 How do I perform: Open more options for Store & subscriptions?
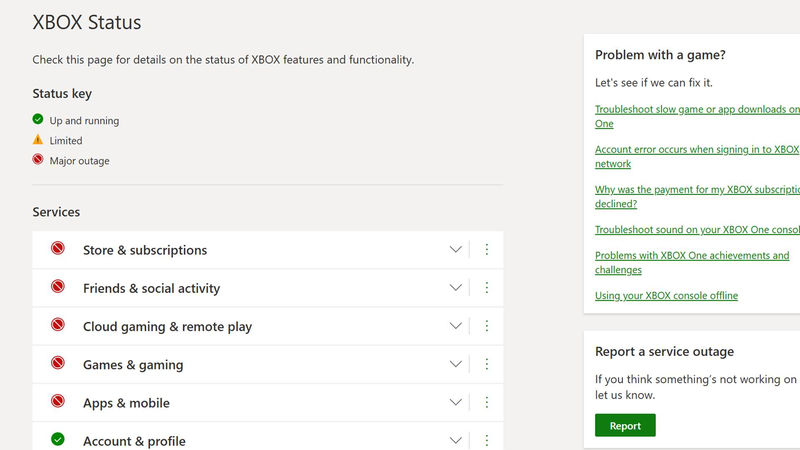point(487,249)
